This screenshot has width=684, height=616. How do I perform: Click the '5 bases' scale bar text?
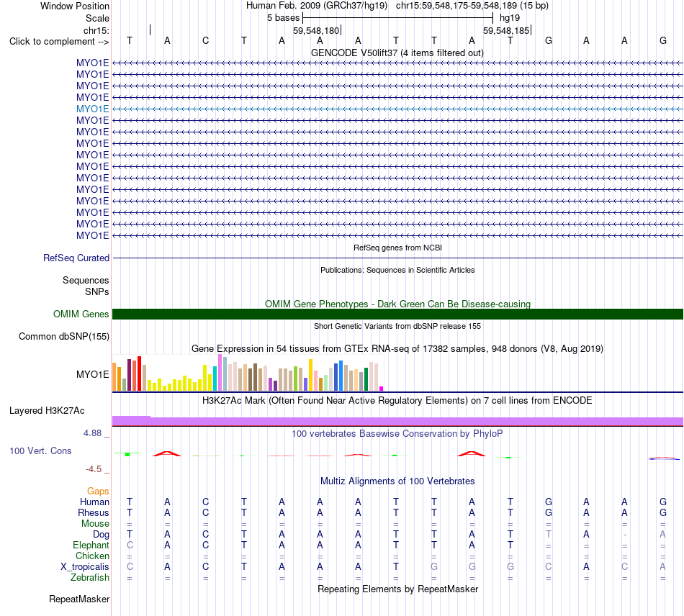(284, 18)
